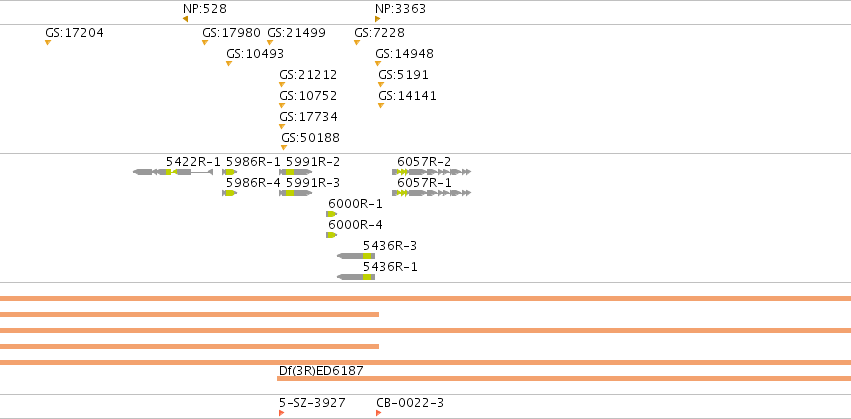Follow the 6057R-2 label
Screen dimensions: 851x419
click(x=424, y=162)
